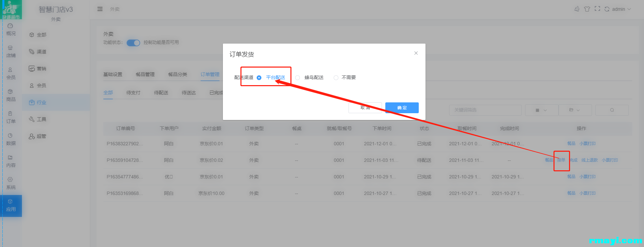Viewport: 644px width, 247px height.
Task: Choose the 不需要 delivery option
Action: [336, 78]
